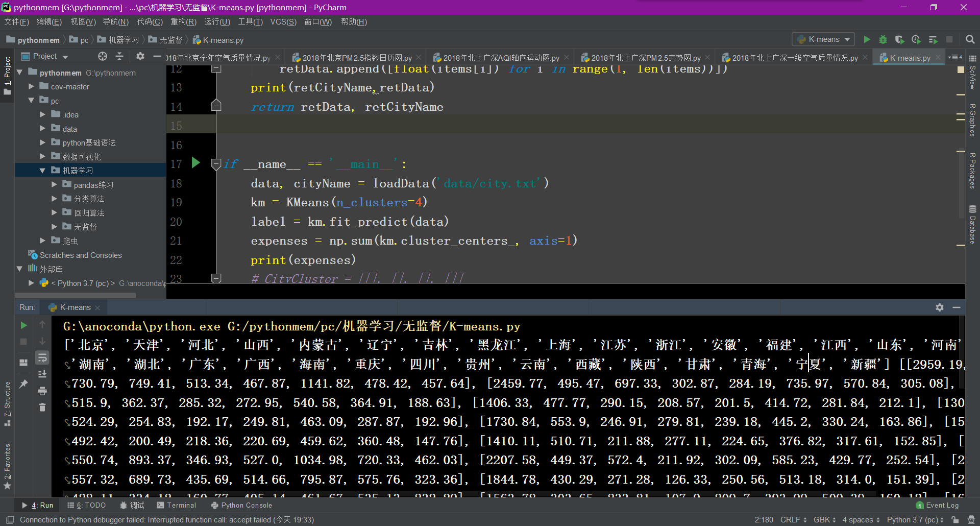Expand the 爬虫 folder
Screen dimensions: 980x526
tap(42, 241)
